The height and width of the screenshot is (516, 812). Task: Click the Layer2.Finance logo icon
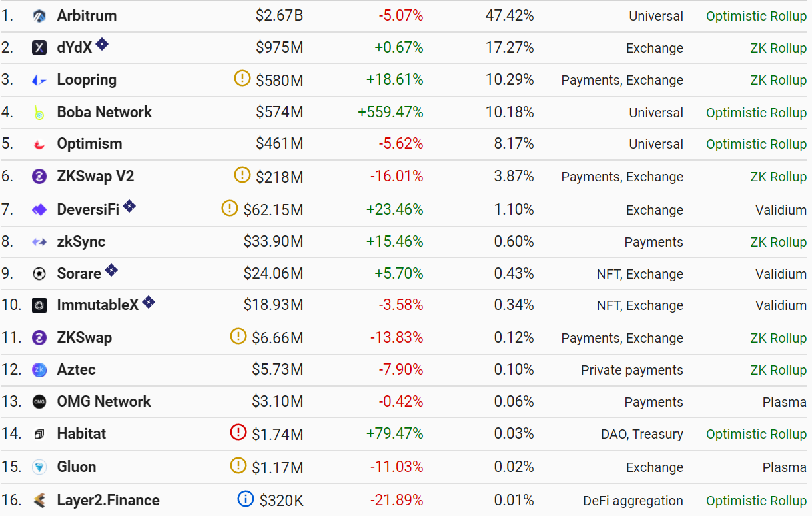point(39,501)
